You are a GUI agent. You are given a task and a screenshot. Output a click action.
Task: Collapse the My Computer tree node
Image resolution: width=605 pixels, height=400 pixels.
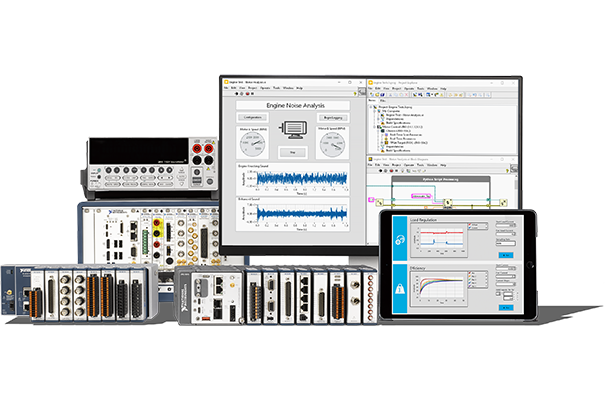click(x=377, y=111)
